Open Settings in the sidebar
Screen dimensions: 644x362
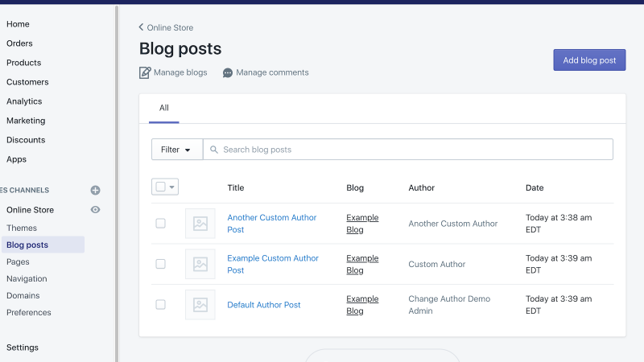tap(23, 348)
